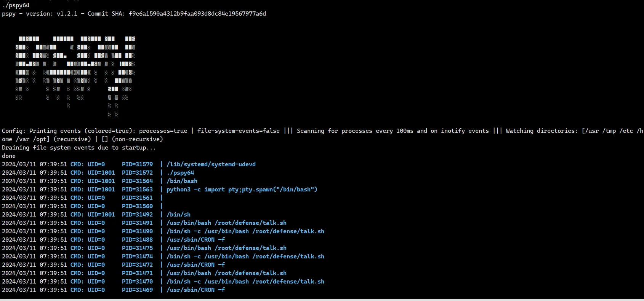The image size is (644, 301).
Task: Click the "Draining file system events" line
Action: (x=79, y=148)
